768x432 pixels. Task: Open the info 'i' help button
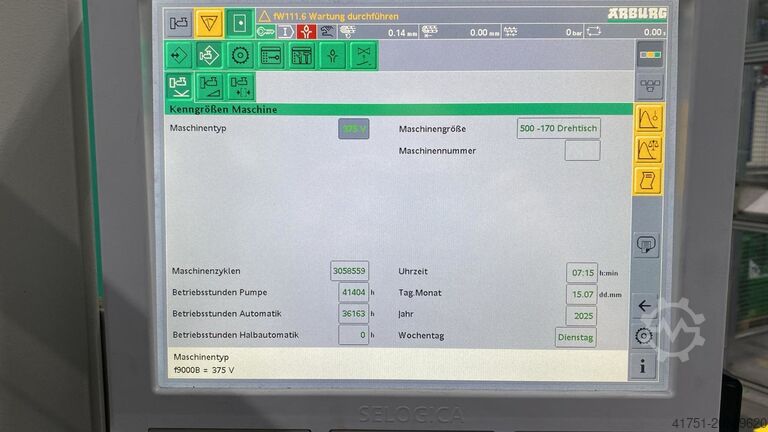643,366
